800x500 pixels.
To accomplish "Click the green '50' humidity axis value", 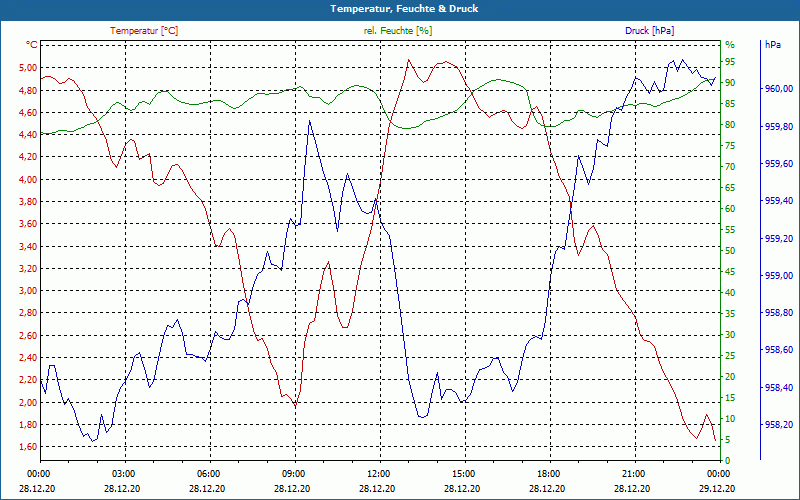I will (730, 251).
